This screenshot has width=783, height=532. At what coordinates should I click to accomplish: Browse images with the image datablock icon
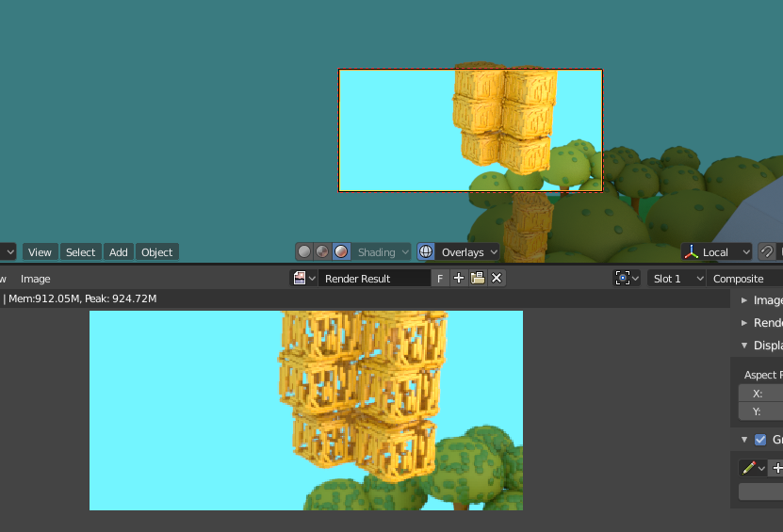tap(304, 278)
